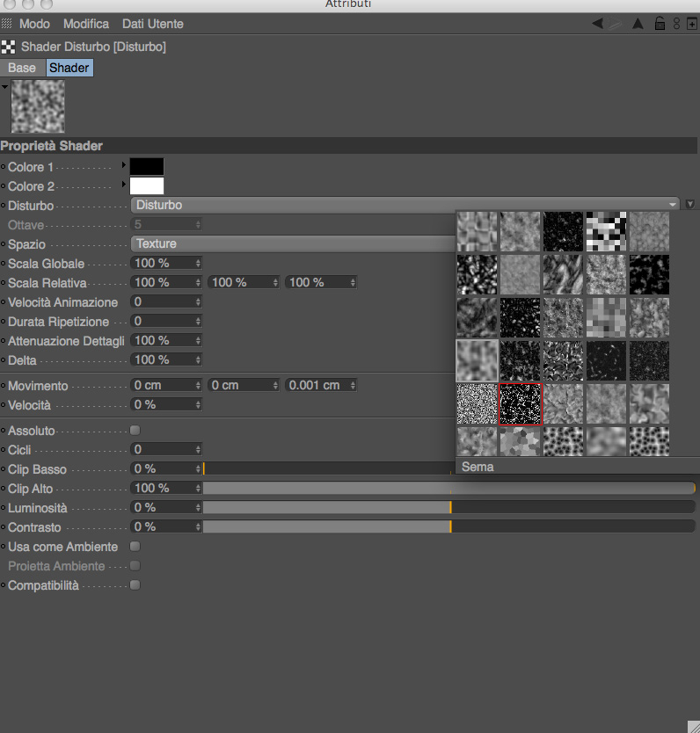Viewport: 700px width, 733px height.
Task: Choose the pixelated blocky noise thumbnail in top row
Action: tap(606, 231)
